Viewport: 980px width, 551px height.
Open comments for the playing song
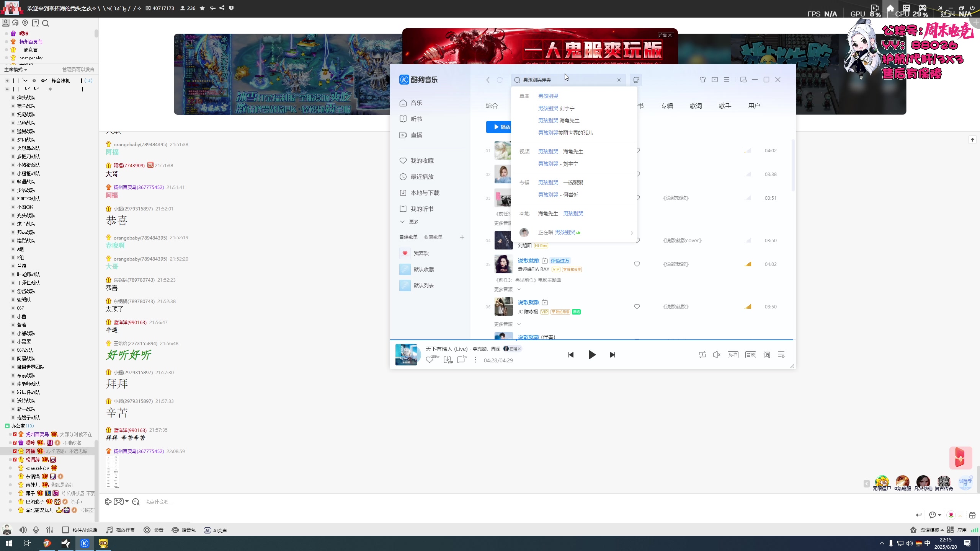tap(462, 359)
